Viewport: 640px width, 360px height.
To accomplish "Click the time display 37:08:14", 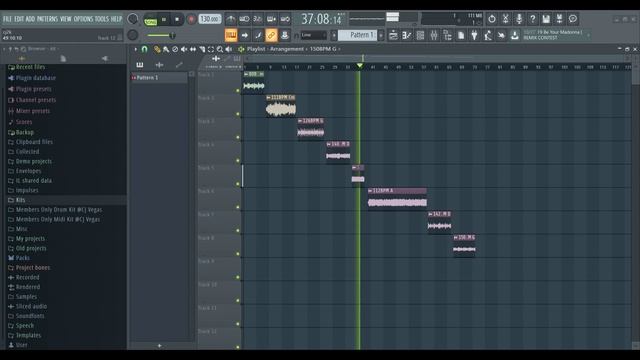I will [321, 19].
